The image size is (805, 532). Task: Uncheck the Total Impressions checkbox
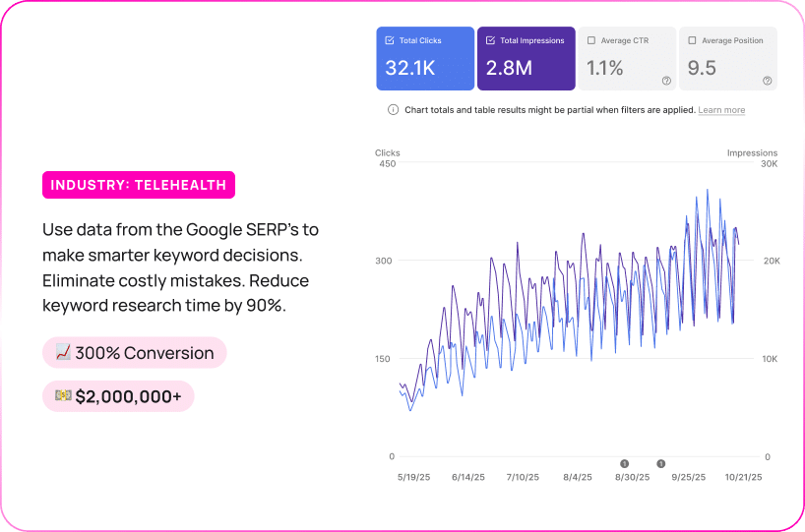click(490, 41)
